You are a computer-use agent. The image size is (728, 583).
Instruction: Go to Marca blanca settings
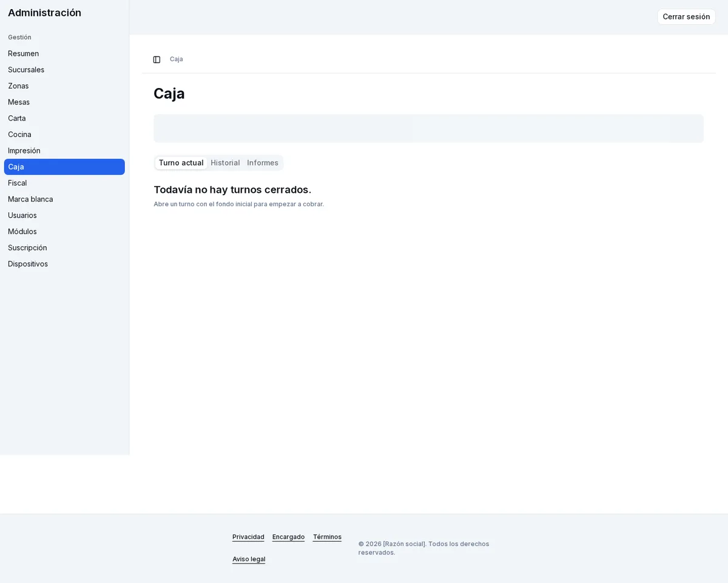click(x=64, y=199)
